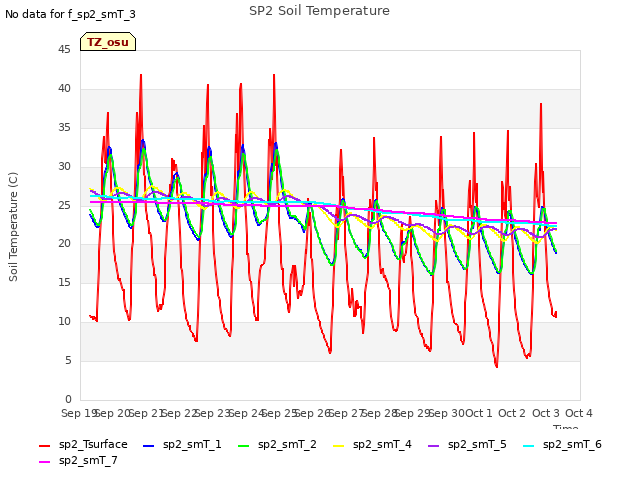Viewport: 640px width, 480px height.
Task: Click the cyan sp2_smT_6 legend swatch
Action: click(528, 446)
